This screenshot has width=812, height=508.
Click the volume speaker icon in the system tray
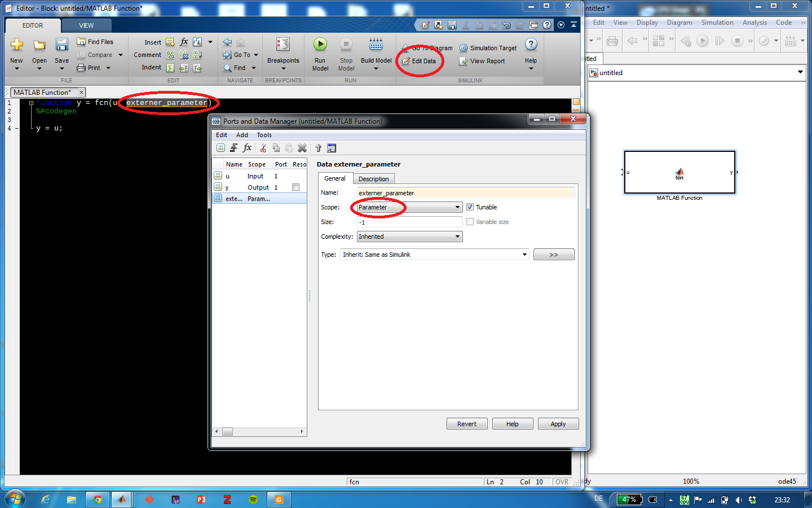pos(739,500)
